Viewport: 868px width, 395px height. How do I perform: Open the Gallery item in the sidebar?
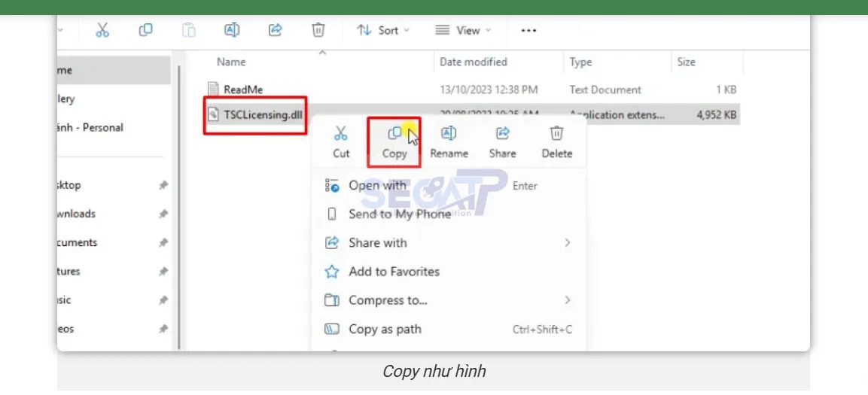[114, 99]
